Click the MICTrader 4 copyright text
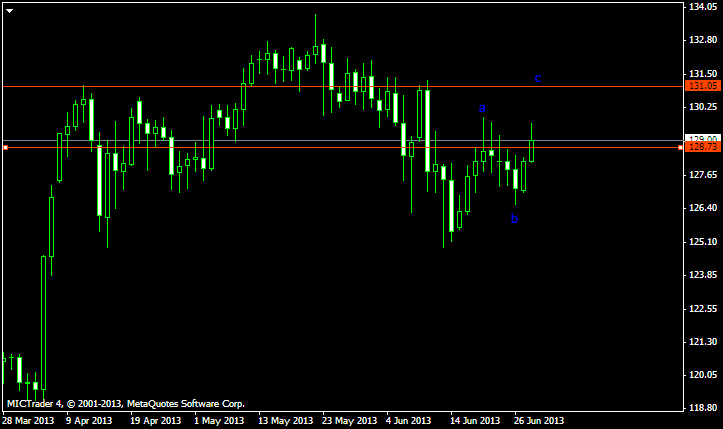This screenshot has width=723, height=429. point(126,404)
